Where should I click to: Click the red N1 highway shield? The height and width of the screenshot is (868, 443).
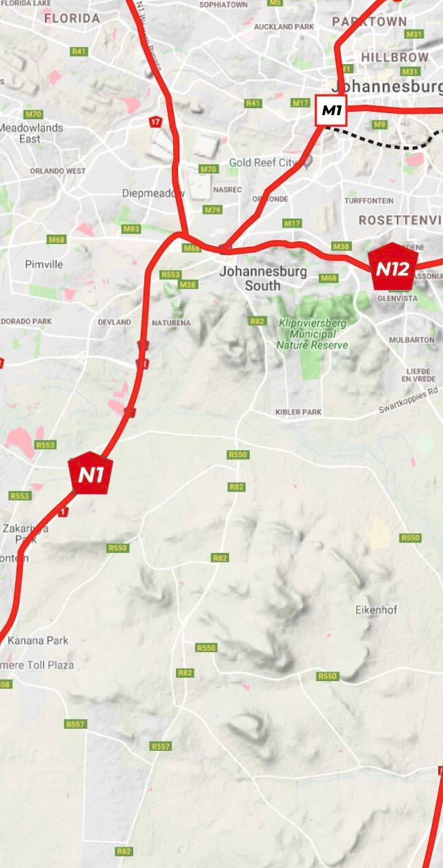click(x=90, y=474)
